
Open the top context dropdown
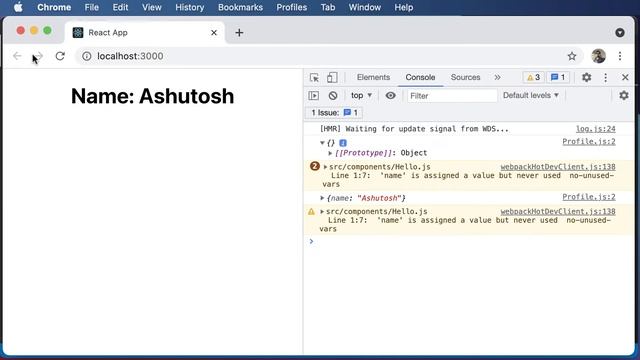[x=361, y=96]
